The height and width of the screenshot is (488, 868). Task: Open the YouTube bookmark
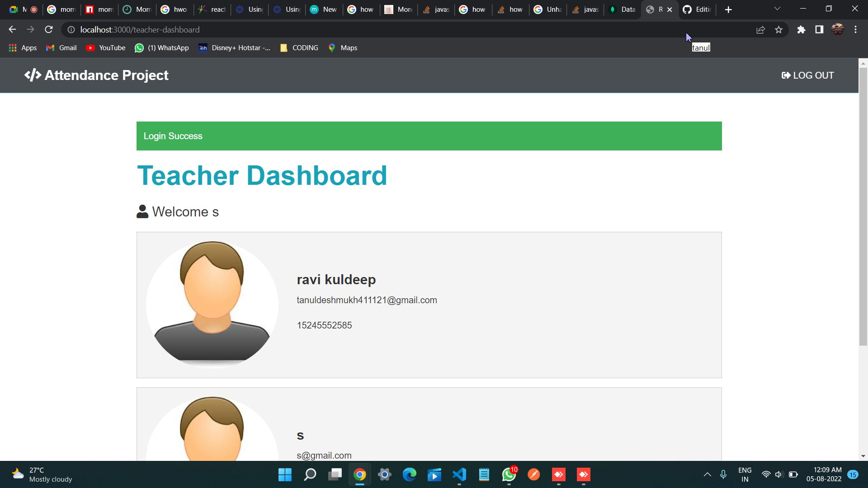click(105, 47)
